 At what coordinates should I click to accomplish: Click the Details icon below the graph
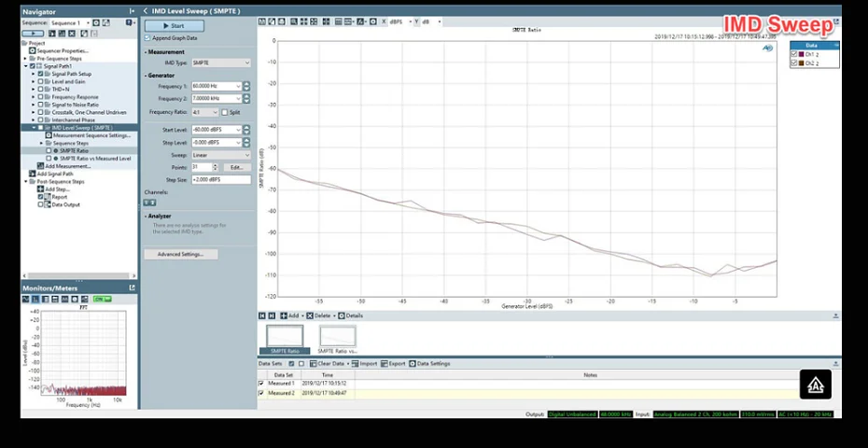(342, 315)
